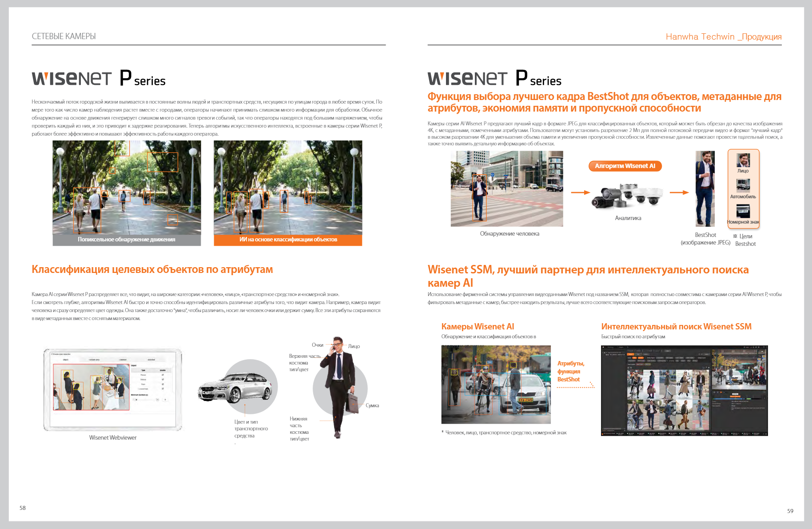The image size is (812, 529).
Task: Click the Лицо label beside the businessman
Action: 354,346
